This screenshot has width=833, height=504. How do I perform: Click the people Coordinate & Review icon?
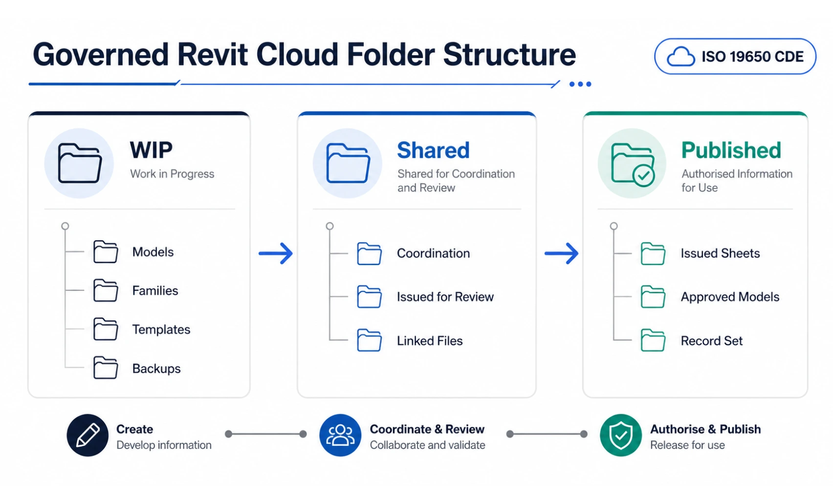(340, 435)
